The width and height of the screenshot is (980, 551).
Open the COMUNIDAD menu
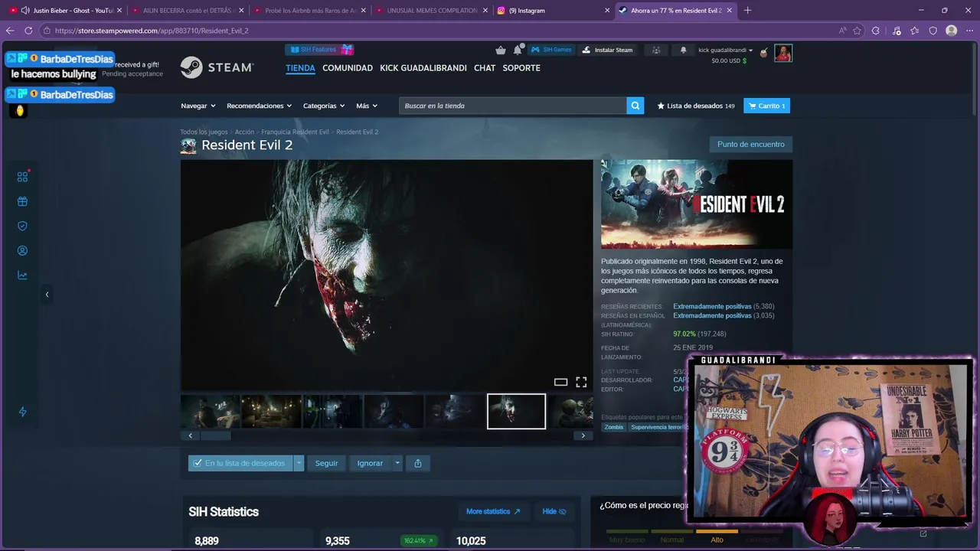(x=348, y=68)
